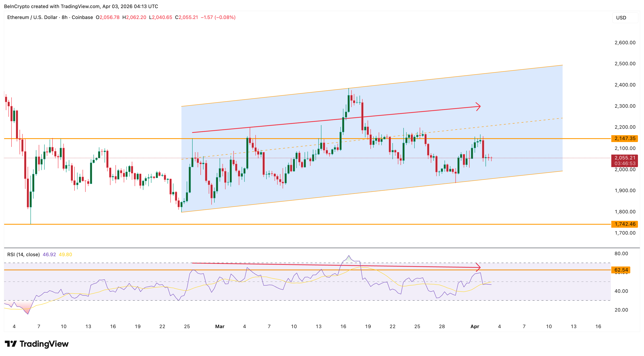Select the RSI 62.54 level label
The width and height of the screenshot is (644, 356).
(621, 270)
